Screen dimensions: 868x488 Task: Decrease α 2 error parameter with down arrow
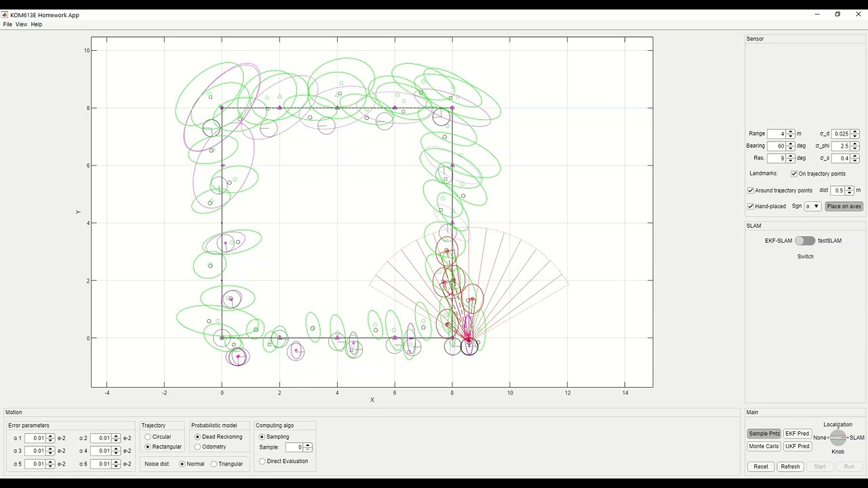point(116,441)
